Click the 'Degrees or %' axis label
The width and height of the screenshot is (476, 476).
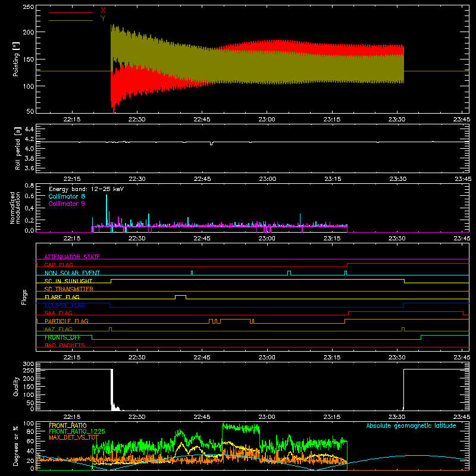click(15, 446)
